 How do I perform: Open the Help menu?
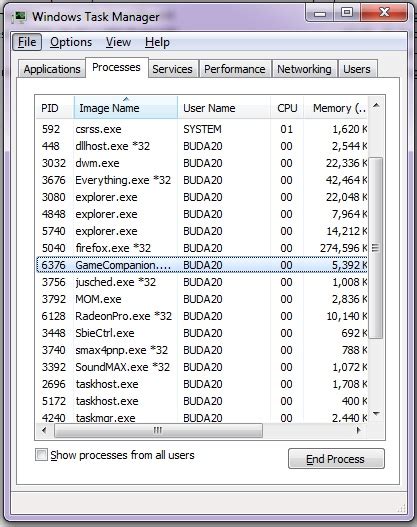click(157, 42)
